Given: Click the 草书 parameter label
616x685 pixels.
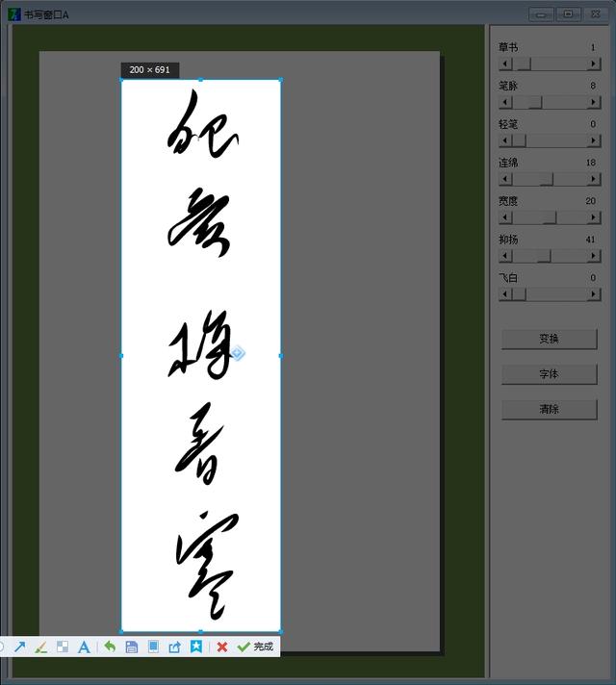Looking at the screenshot, I should [508, 47].
